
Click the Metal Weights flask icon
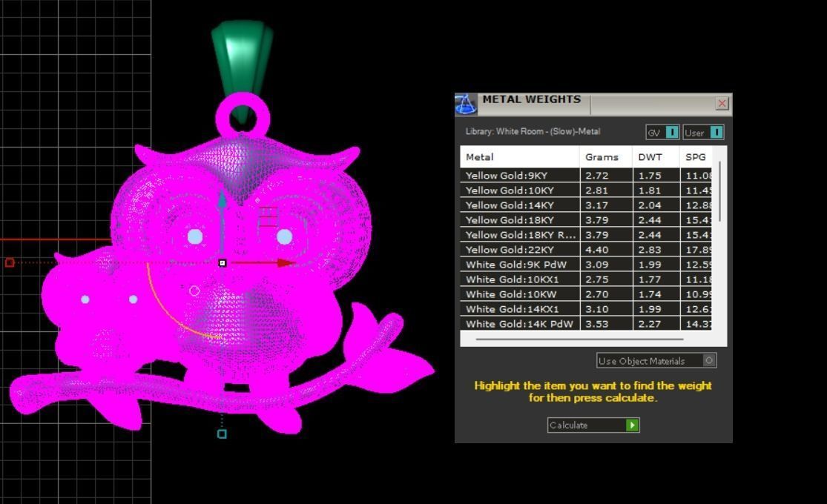pos(466,104)
